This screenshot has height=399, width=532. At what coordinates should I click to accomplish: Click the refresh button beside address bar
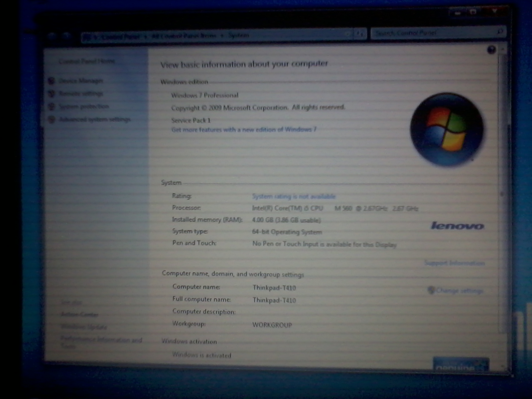pos(360,34)
